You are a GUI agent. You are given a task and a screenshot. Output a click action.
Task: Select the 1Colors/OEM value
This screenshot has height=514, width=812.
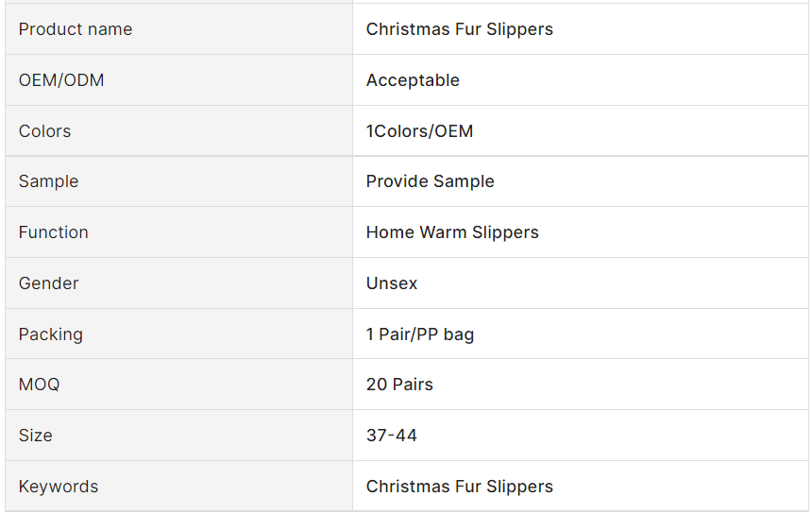click(419, 131)
